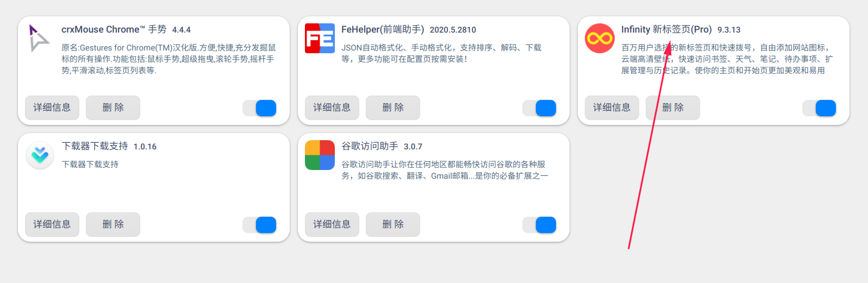View 详细信息 for FeHelper extension
This screenshot has width=868, height=283.
click(332, 108)
